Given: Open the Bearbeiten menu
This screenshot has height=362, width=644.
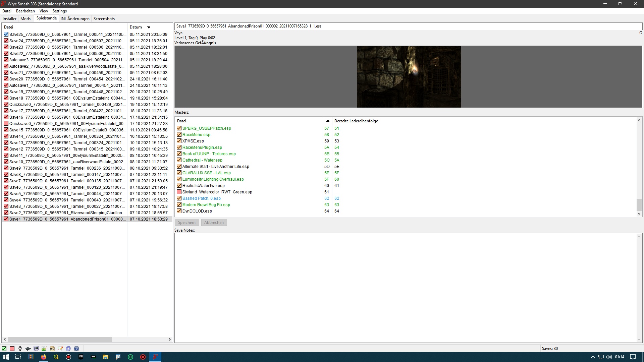Looking at the screenshot, I should pos(25,11).
